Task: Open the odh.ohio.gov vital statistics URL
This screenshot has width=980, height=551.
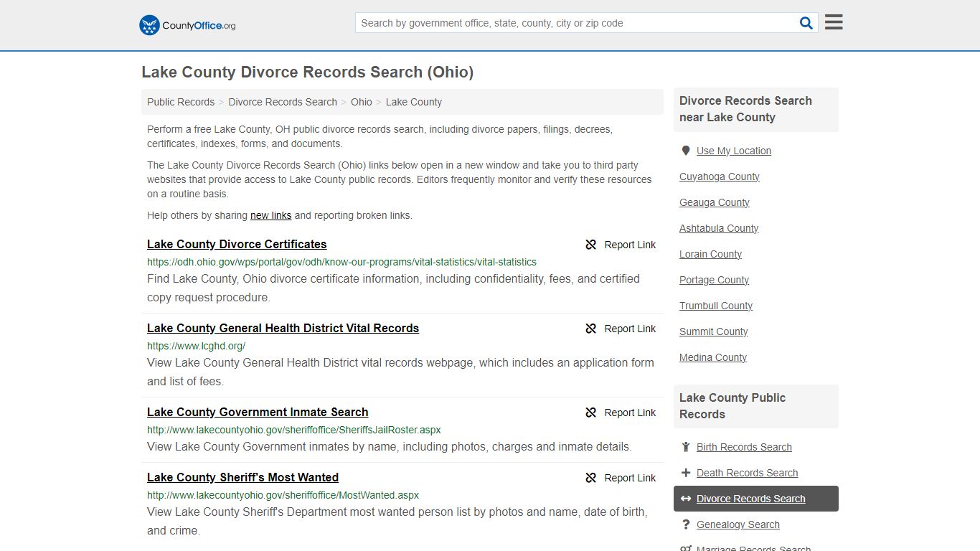Action: [341, 262]
